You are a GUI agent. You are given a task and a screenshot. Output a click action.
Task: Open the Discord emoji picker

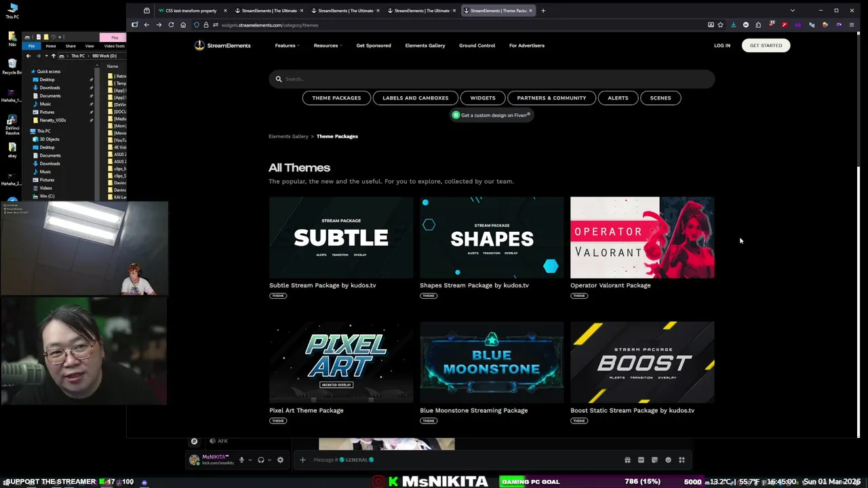[x=668, y=460]
